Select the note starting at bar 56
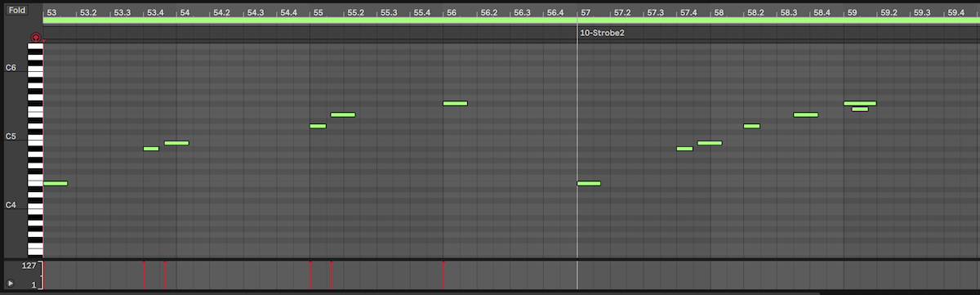The width and height of the screenshot is (980, 295). coord(455,103)
